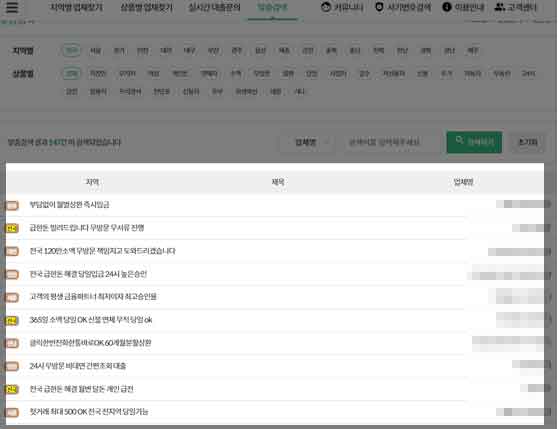The height and width of the screenshot is (429, 558).
Task: Open the hamburger menu icon
Action: pos(12,7)
